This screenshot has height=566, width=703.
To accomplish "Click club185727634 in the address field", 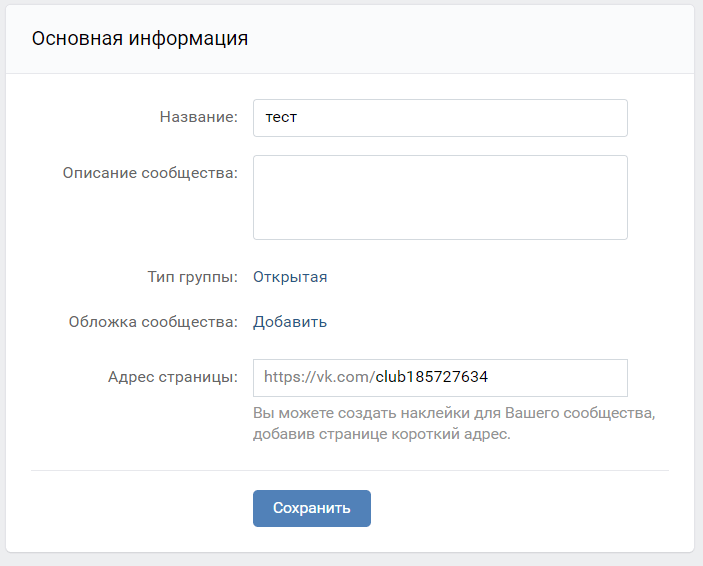I will pos(431,376).
